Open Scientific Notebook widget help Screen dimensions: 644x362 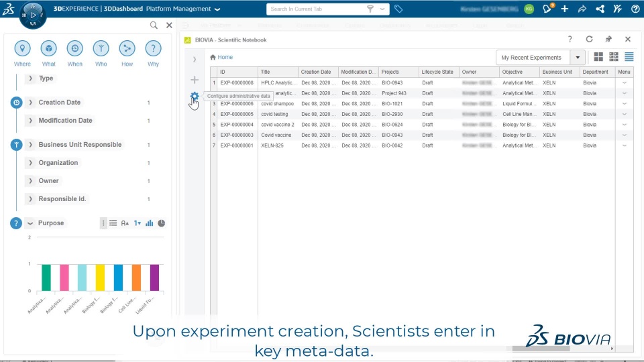(x=570, y=40)
